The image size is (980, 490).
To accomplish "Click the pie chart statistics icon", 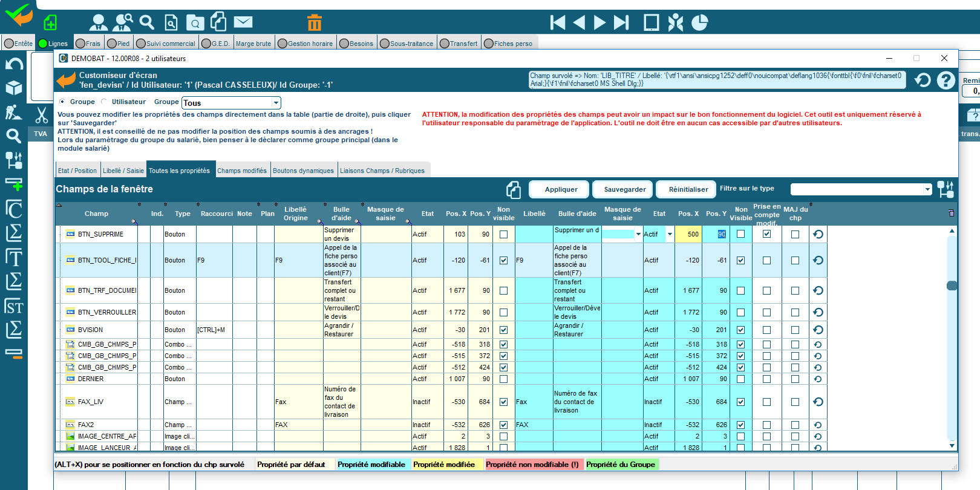I will click(699, 23).
